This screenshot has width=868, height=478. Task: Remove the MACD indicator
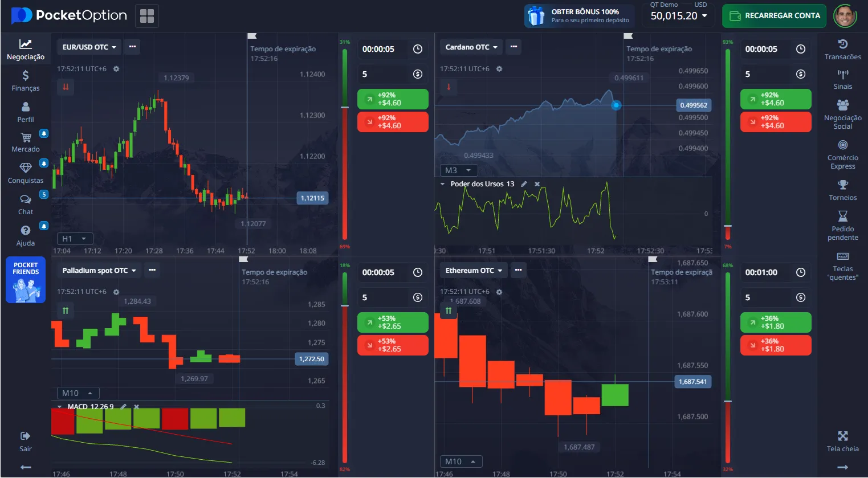(x=136, y=407)
